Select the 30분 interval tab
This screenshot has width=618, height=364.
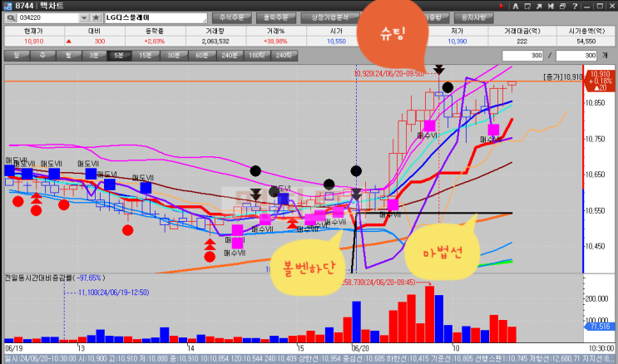pos(174,56)
